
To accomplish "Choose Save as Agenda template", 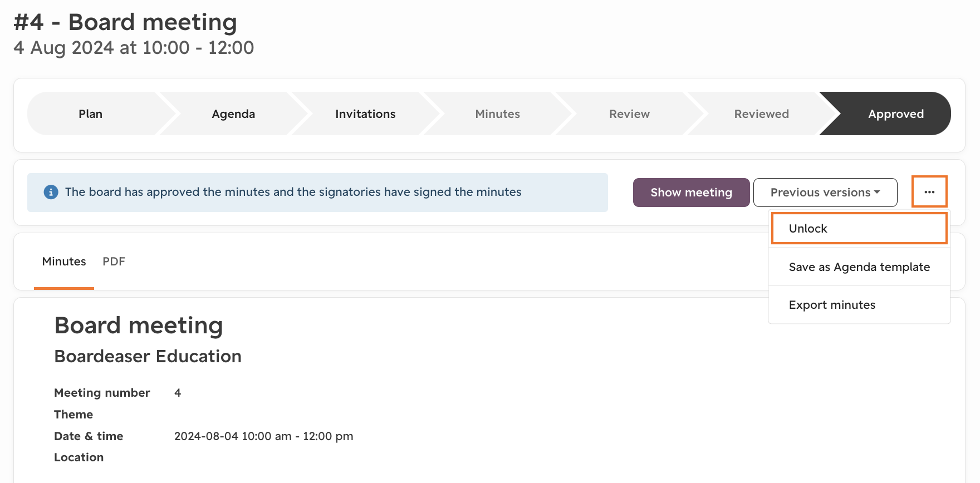I will pyautogui.click(x=859, y=267).
